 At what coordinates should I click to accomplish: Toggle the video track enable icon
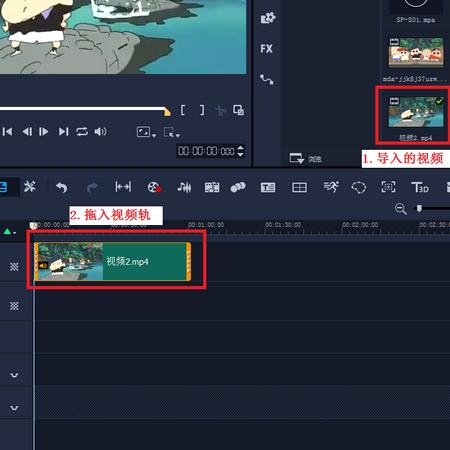tap(14, 266)
